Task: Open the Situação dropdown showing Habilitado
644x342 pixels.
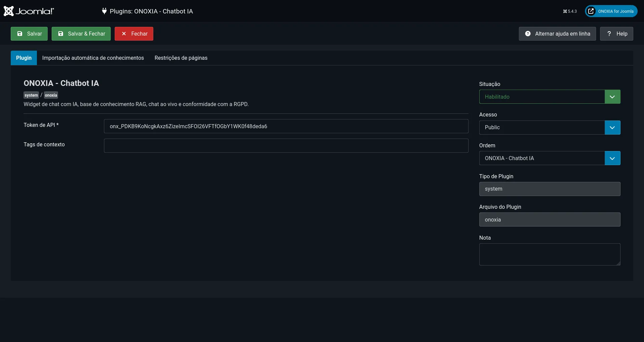Action: click(x=550, y=97)
